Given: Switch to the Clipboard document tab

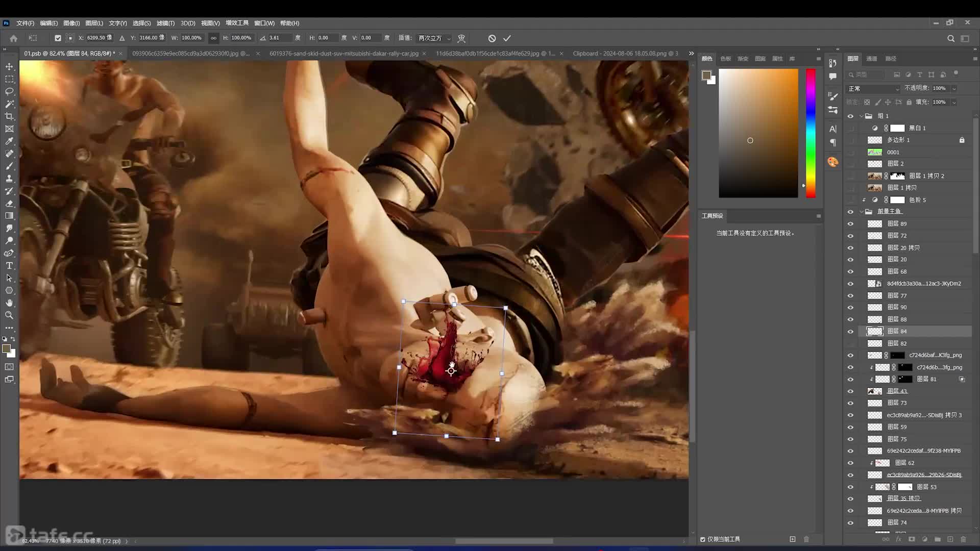Looking at the screenshot, I should click(625, 54).
